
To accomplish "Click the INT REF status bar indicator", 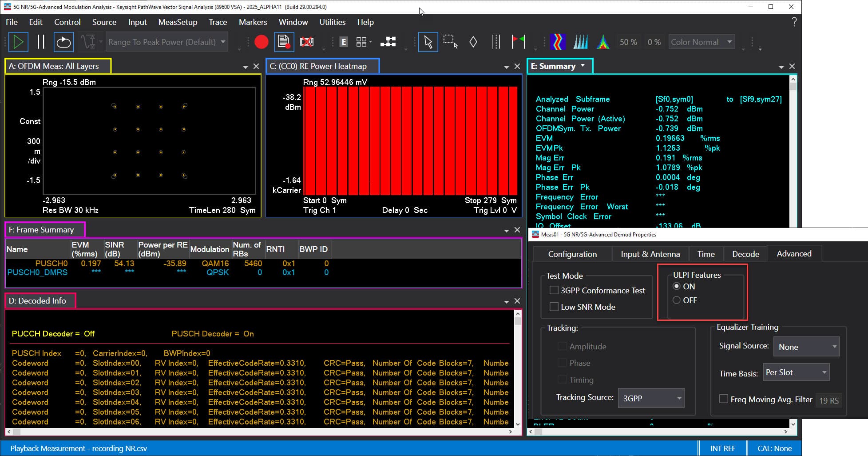I will (x=722, y=448).
